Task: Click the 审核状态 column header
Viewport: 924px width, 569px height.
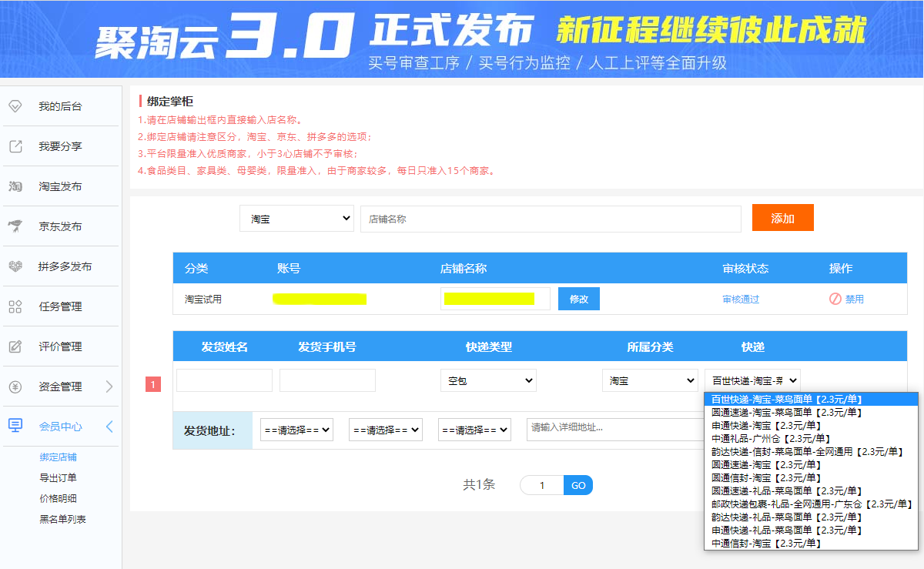Action: (745, 269)
